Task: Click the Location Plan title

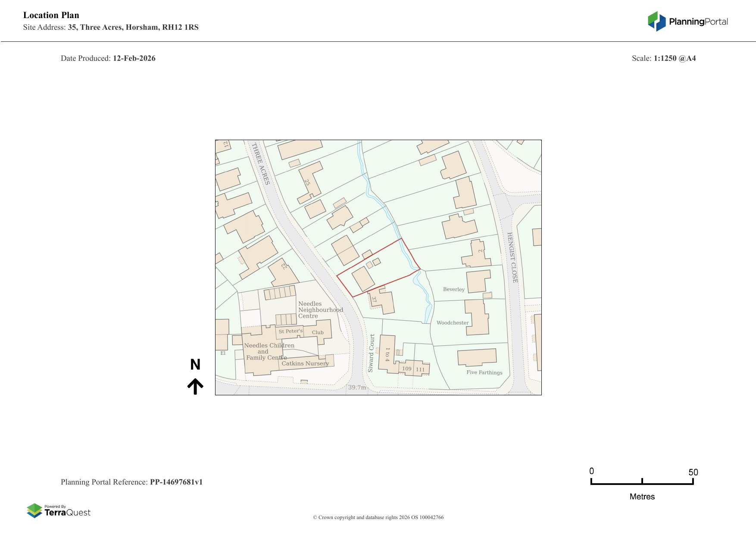Action: [x=51, y=15]
